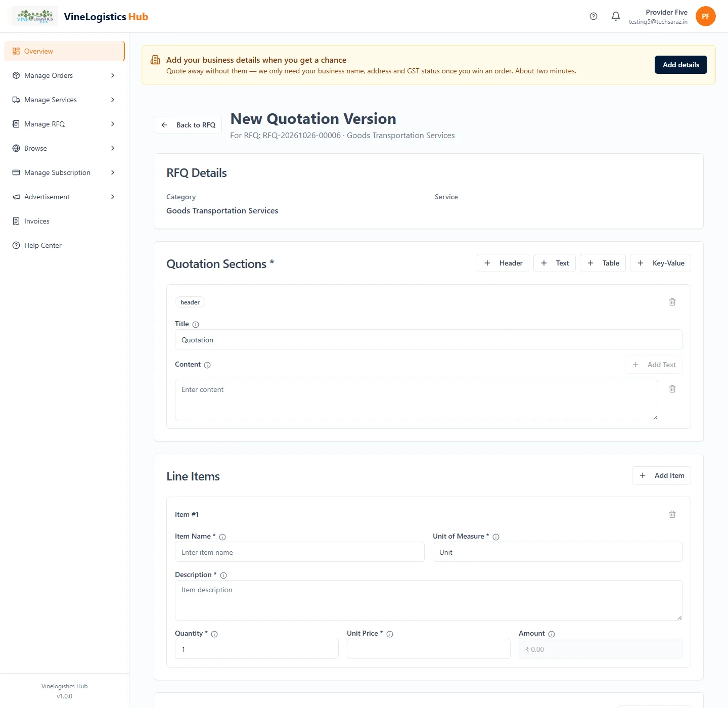Show info tooltip for Amount
The width and height of the screenshot is (728, 708).
pyautogui.click(x=552, y=634)
